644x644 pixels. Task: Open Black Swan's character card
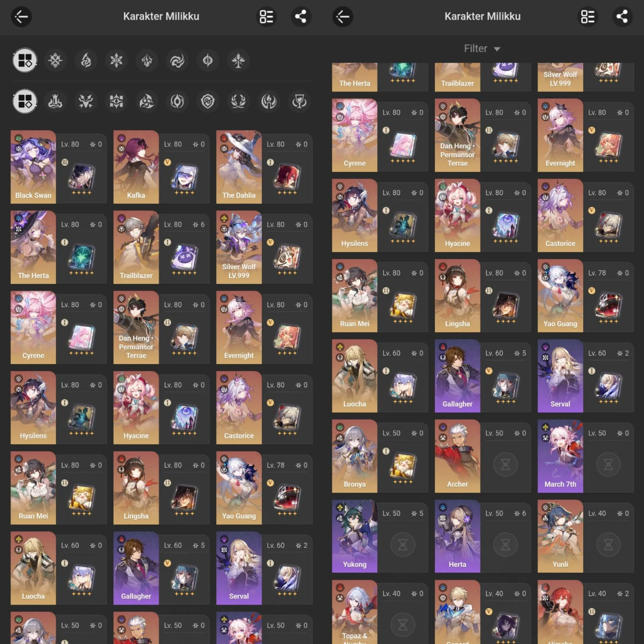59,167
